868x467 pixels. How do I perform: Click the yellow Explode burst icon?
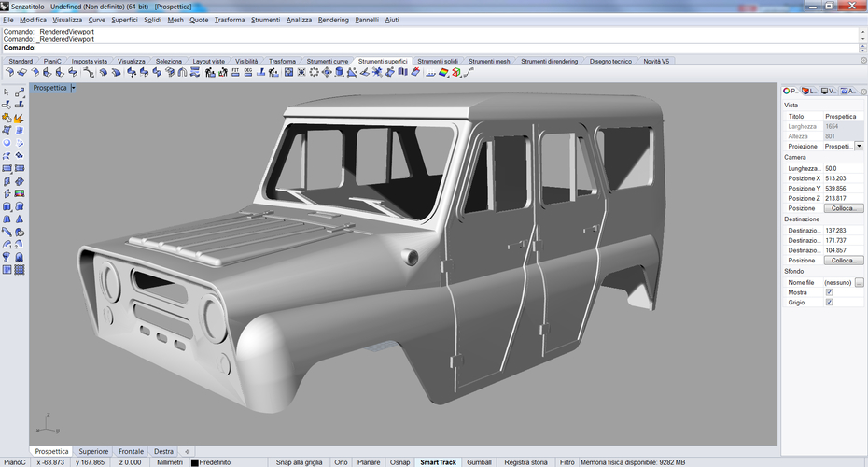[x=20, y=118]
